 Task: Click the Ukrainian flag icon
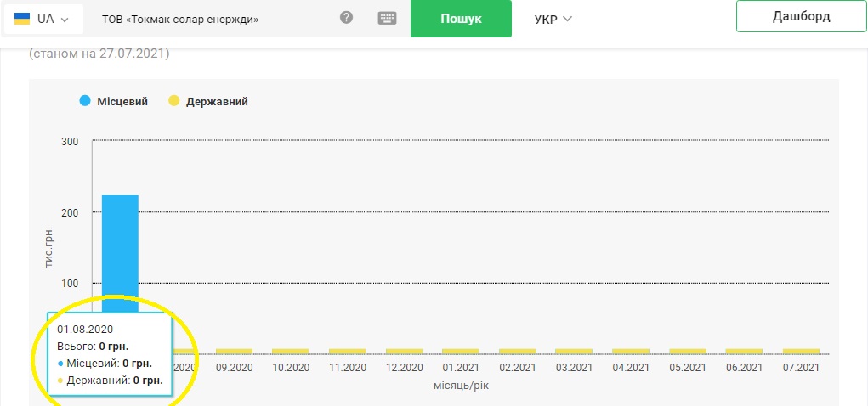(x=22, y=19)
